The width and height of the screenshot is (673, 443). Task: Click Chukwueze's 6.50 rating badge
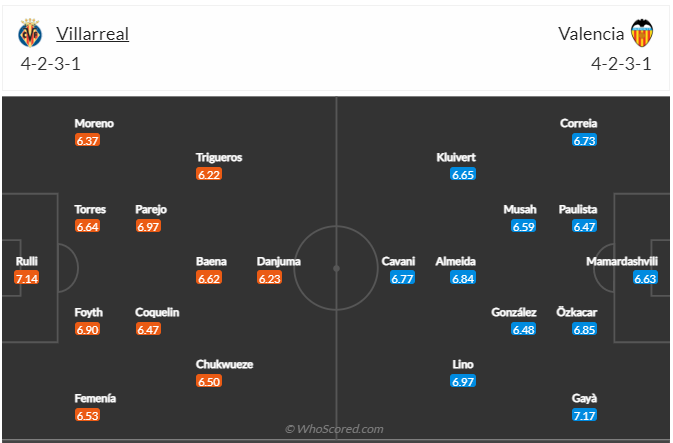point(209,382)
